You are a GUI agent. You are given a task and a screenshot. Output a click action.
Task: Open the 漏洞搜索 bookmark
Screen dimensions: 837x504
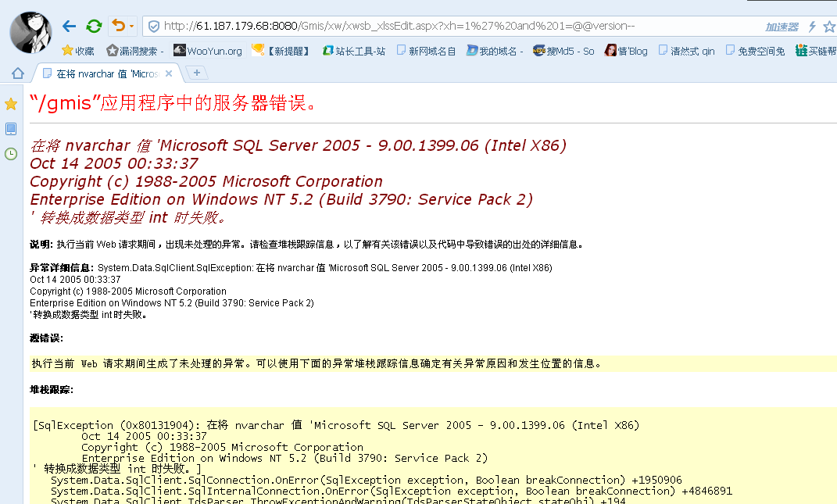[134, 51]
